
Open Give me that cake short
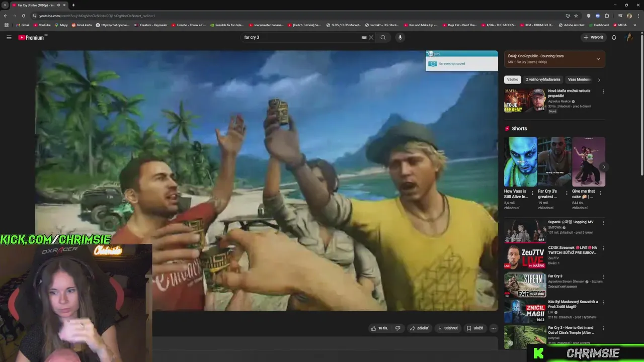(x=588, y=162)
